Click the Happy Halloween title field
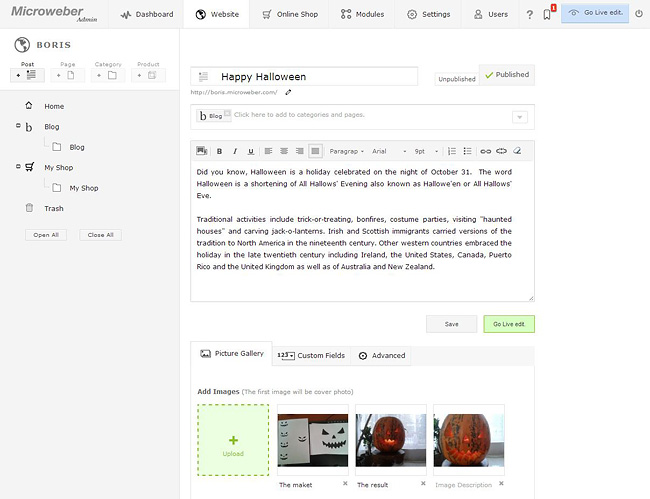 (304, 77)
